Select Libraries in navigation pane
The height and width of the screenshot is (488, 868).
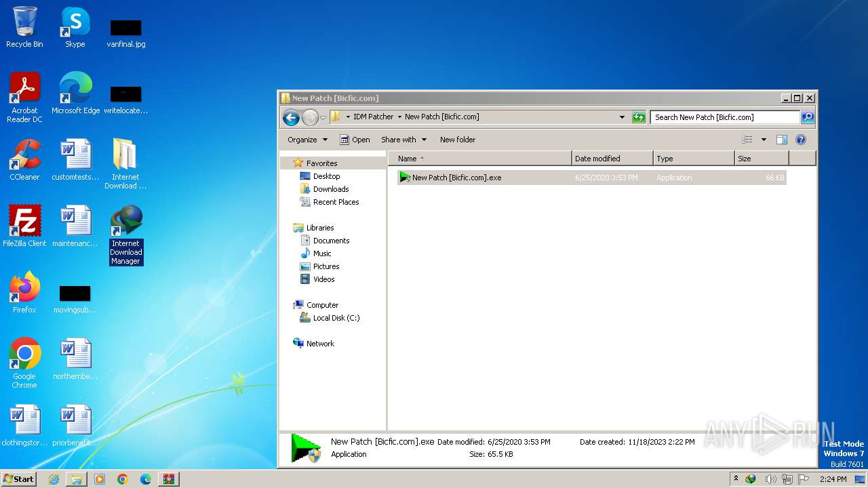click(x=320, y=228)
